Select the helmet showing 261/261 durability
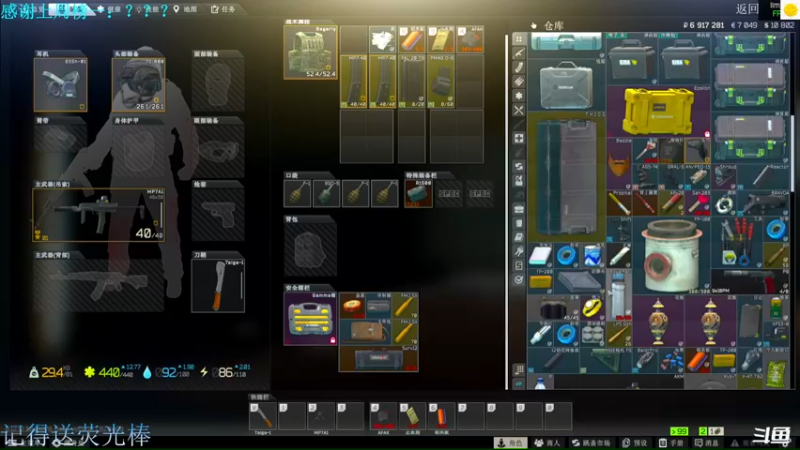This screenshot has width=800, height=450. (x=138, y=84)
